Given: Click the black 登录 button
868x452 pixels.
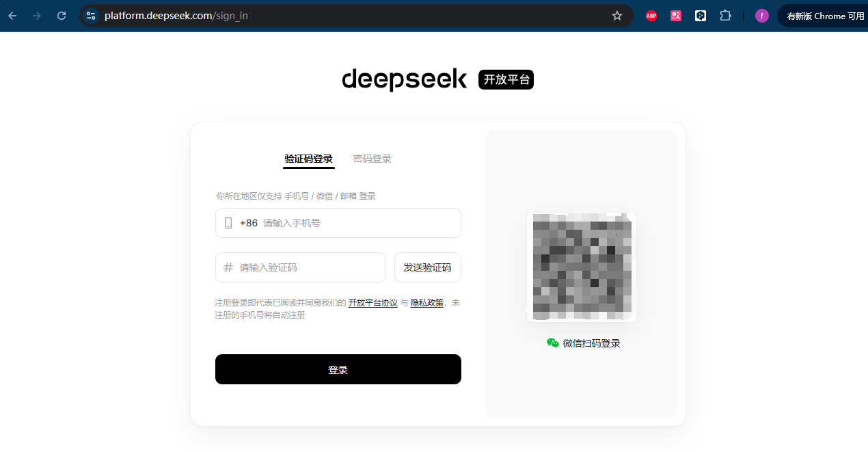Looking at the screenshot, I should pyautogui.click(x=338, y=369).
